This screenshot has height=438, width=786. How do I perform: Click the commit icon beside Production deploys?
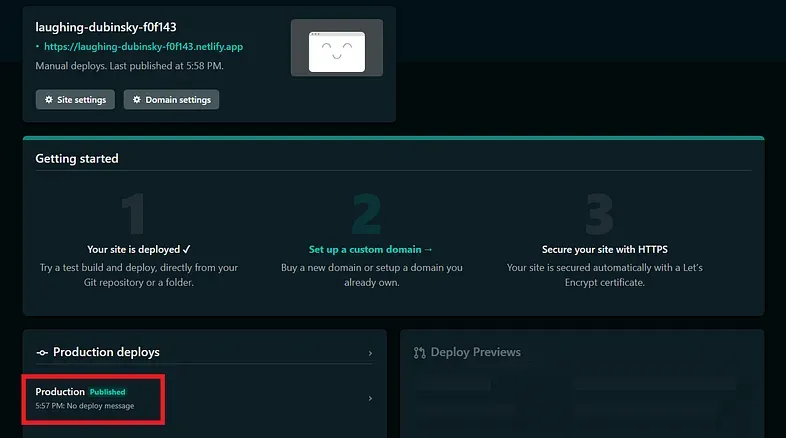41,353
